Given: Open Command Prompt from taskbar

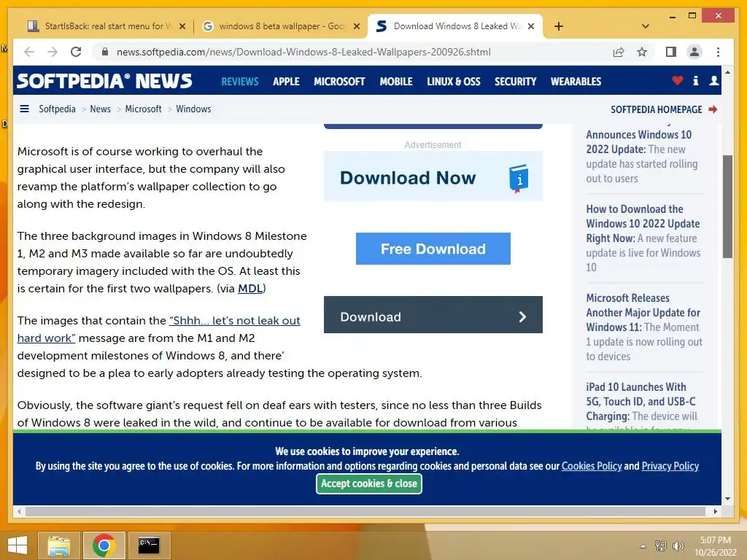Looking at the screenshot, I should point(149,545).
